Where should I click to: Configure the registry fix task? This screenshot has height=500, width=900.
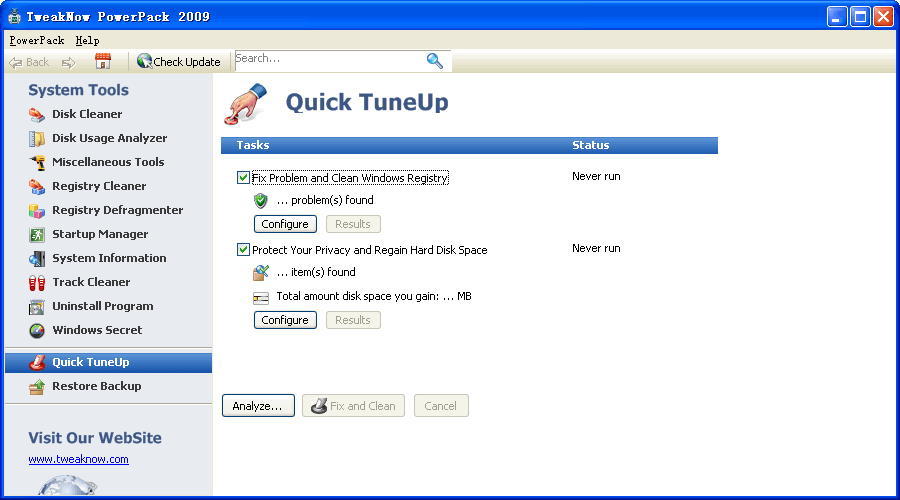[x=285, y=224]
